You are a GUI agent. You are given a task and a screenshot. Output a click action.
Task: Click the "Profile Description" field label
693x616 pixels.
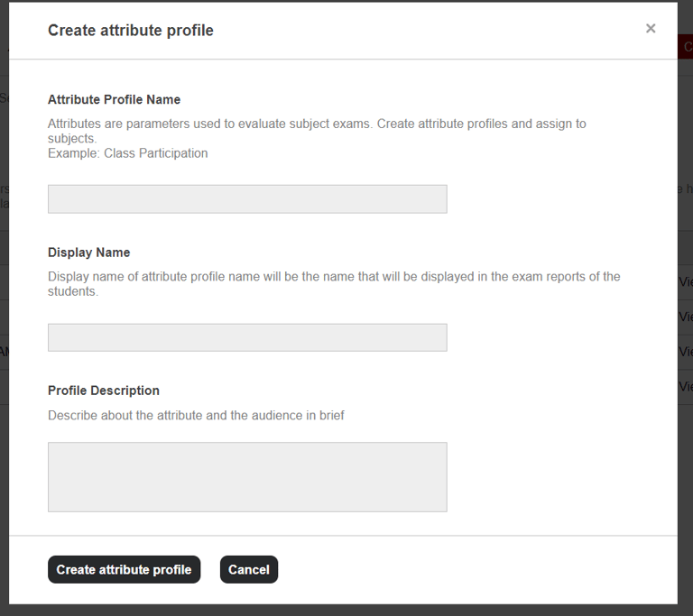(103, 391)
